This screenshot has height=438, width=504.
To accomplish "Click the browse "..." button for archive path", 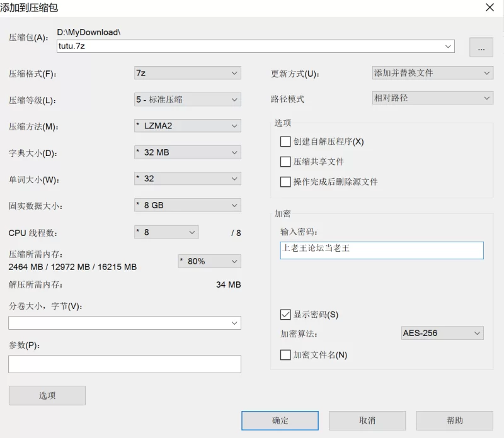I will coord(481,47).
